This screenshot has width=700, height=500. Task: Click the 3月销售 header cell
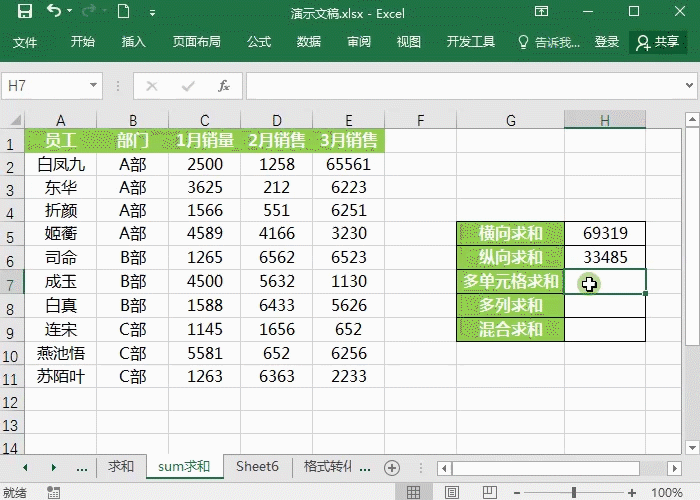(349, 141)
